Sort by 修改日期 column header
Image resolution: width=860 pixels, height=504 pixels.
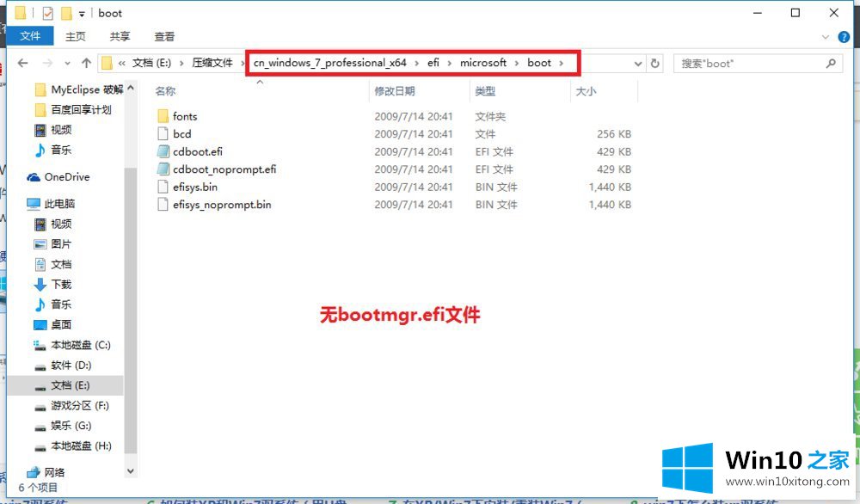pos(395,91)
